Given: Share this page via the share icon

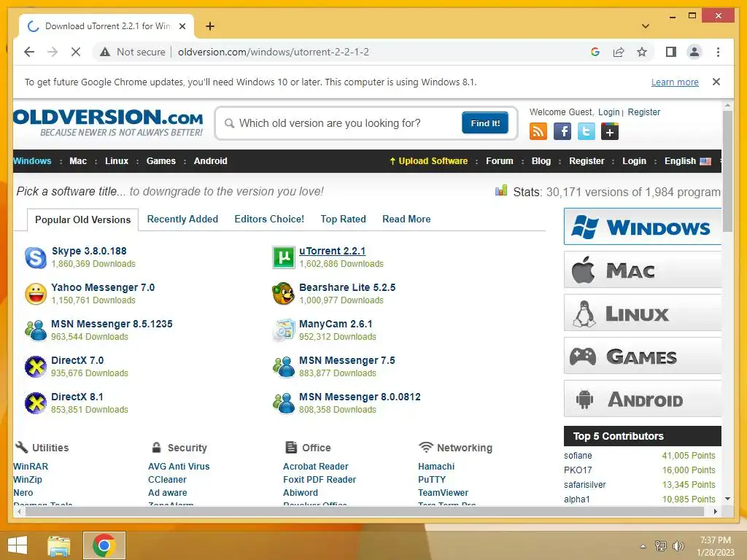Looking at the screenshot, I should click(x=619, y=52).
